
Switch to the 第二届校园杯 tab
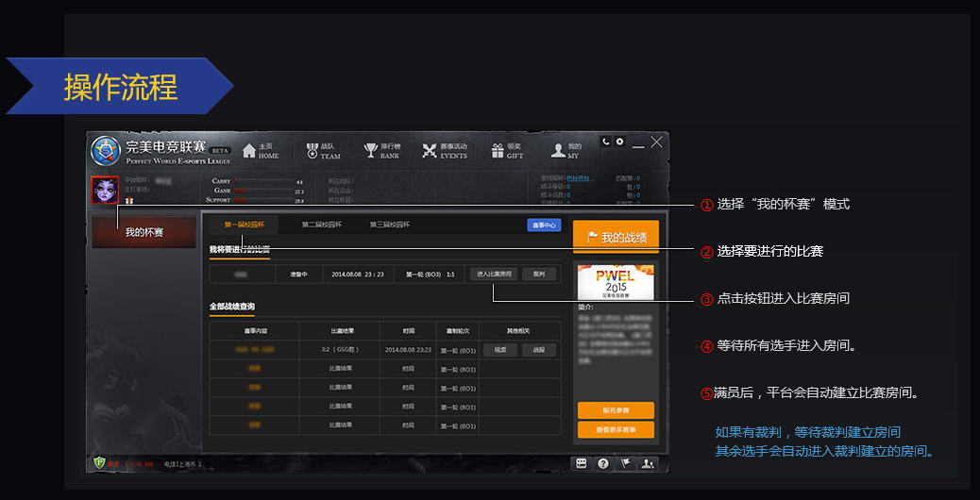322,225
